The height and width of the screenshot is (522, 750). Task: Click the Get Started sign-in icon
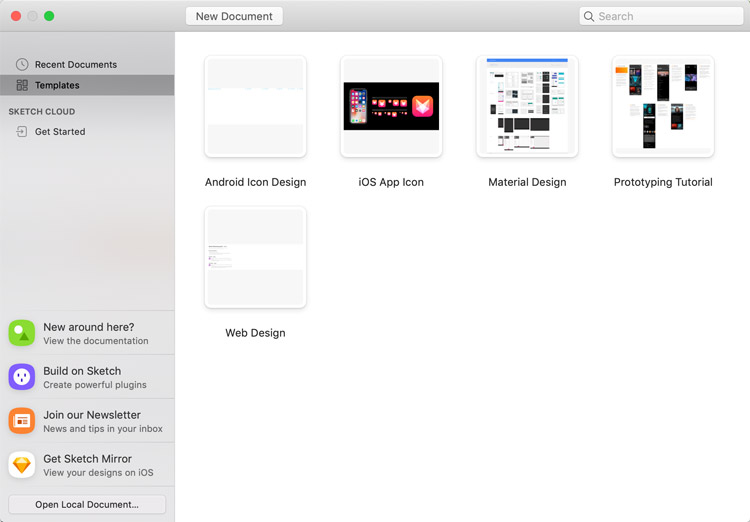point(22,132)
